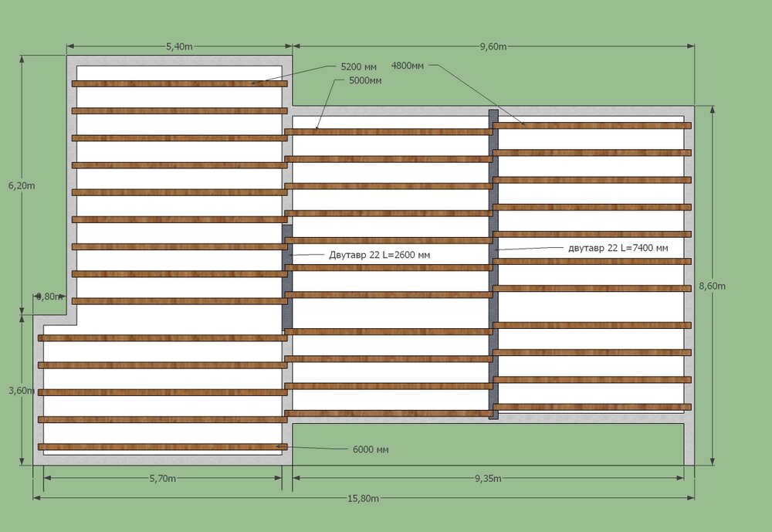772x532 pixels.
Task: Click the 9,60m top dimension label
Action: 493,46
